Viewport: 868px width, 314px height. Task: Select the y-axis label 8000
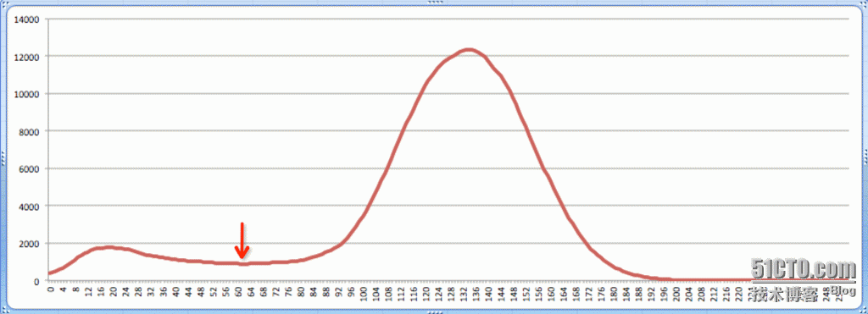(x=30, y=131)
